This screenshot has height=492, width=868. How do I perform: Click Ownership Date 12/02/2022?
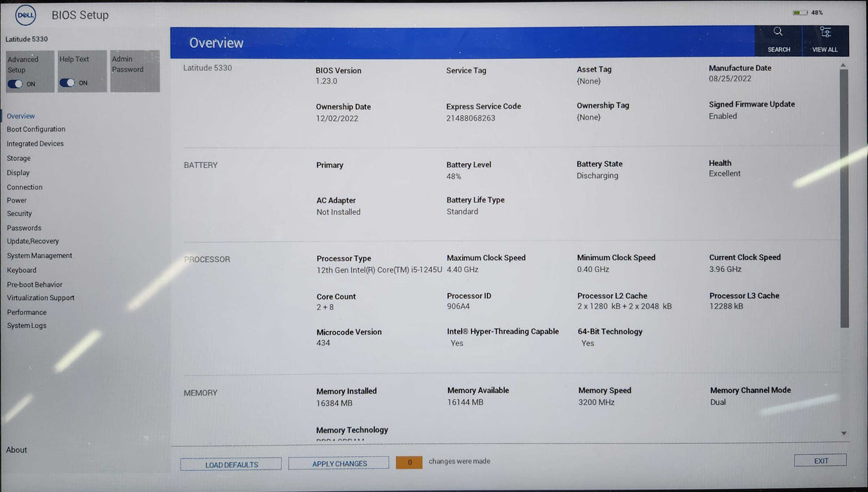tap(337, 119)
